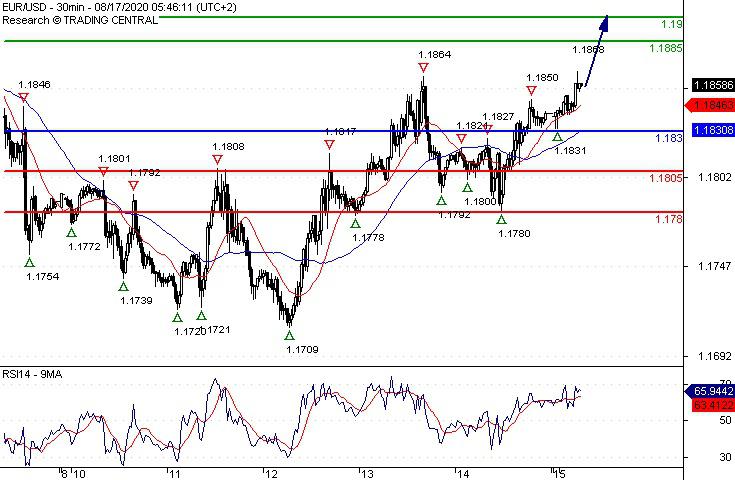Click the RSI14 - 9MA indicator title
The image size is (735, 480).
(x=32, y=374)
